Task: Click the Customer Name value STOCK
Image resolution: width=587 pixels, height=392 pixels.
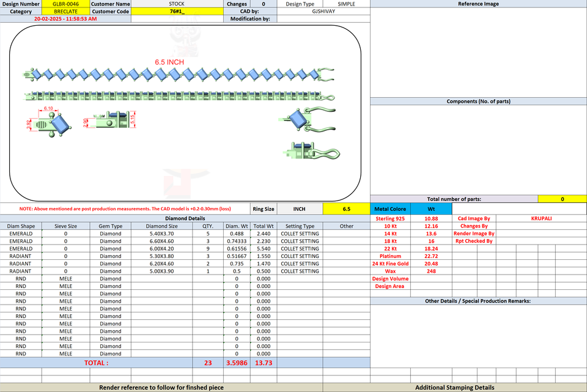Action: click(177, 4)
